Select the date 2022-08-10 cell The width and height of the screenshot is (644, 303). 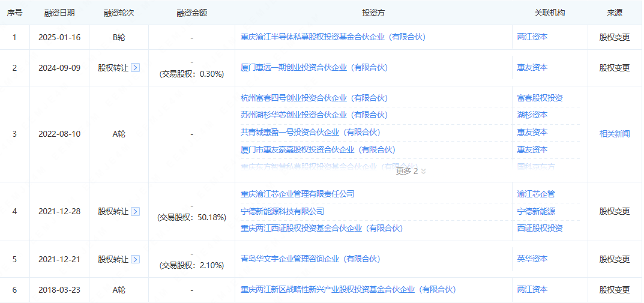click(x=59, y=134)
